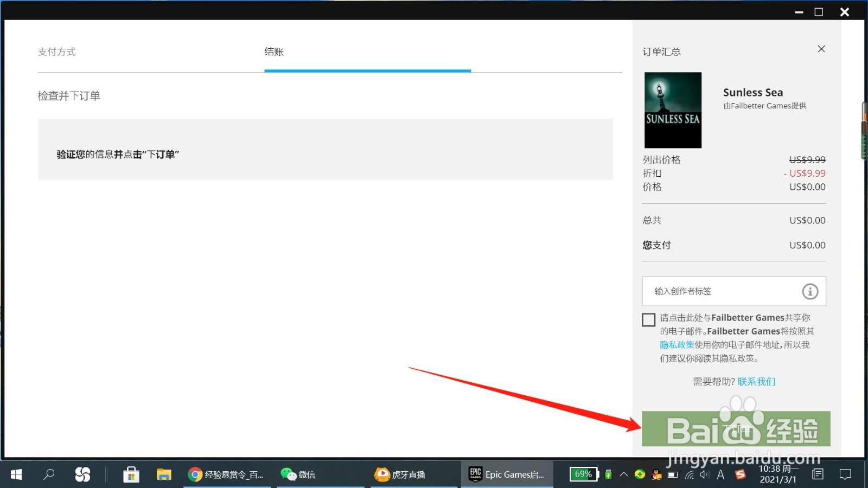The height and width of the screenshot is (488, 868).
Task: Open Microsoft Store from taskbar
Action: click(x=131, y=474)
